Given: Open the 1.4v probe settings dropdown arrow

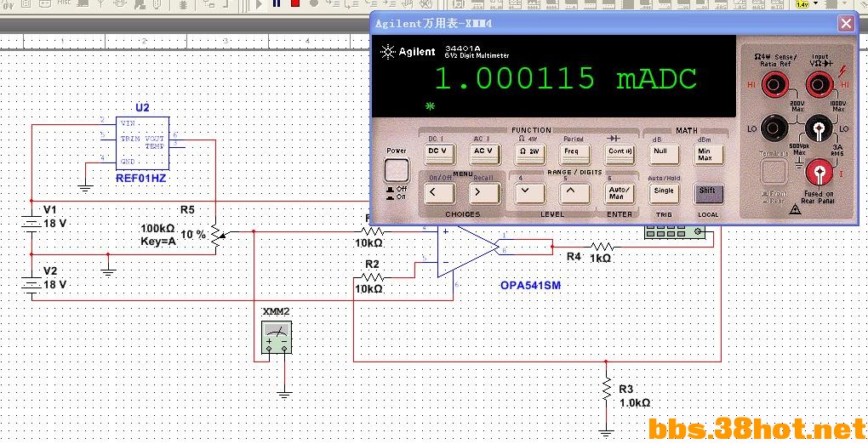Looking at the screenshot, I should pyautogui.click(x=815, y=3).
